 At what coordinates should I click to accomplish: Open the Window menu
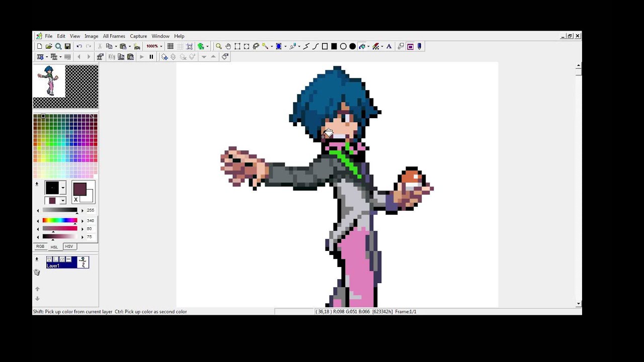pos(160,36)
